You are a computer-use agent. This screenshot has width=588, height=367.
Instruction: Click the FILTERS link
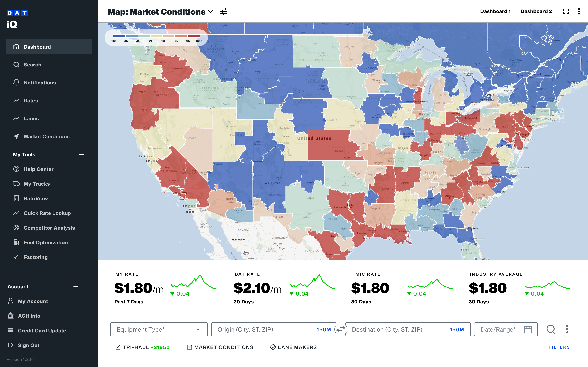tap(559, 347)
